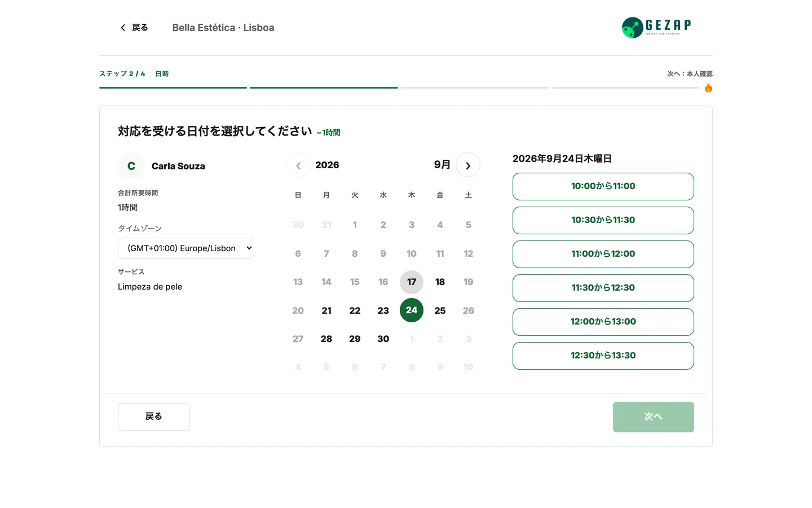
Task: Click the 日時 step label
Action: point(162,74)
